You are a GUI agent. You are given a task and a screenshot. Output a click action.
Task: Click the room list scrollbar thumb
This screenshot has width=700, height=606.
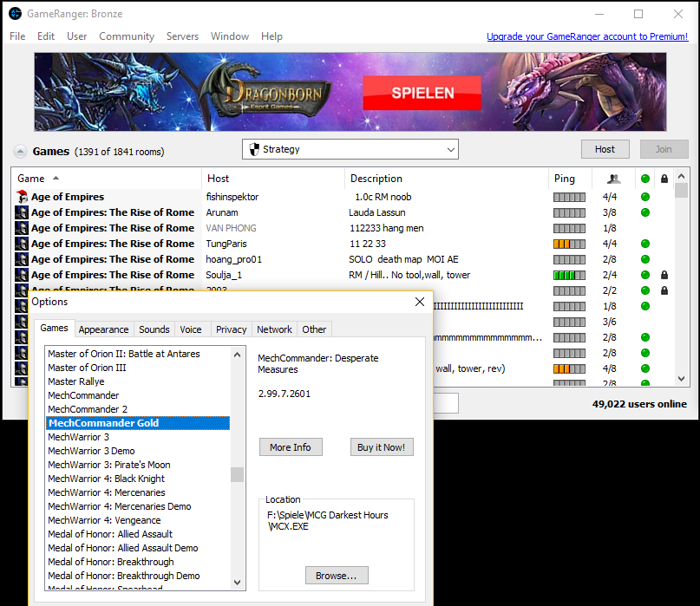pyautogui.click(x=681, y=191)
